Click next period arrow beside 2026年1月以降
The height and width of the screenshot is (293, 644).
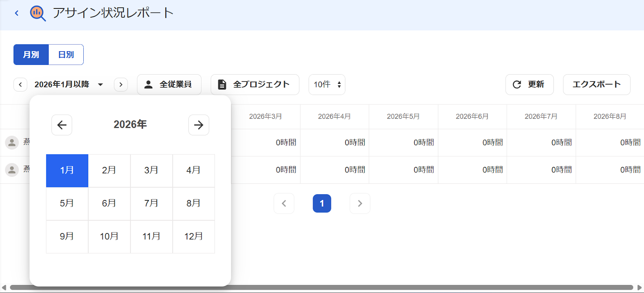click(x=121, y=85)
